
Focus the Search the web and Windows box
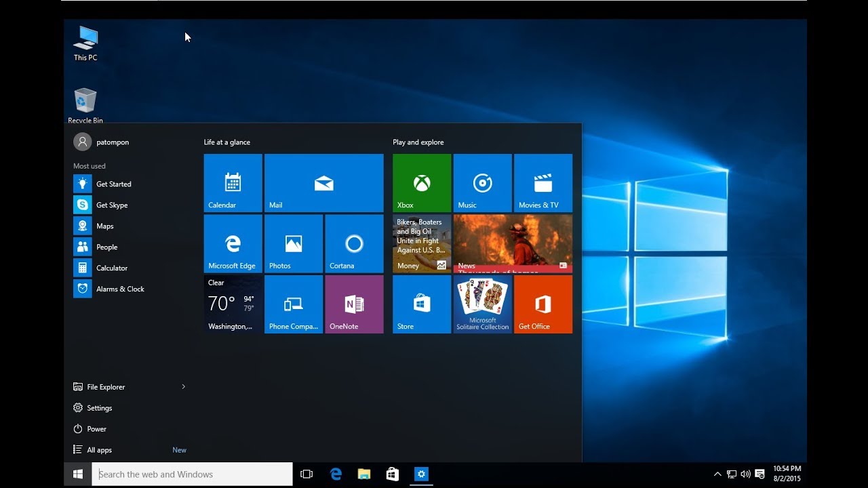[193, 474]
